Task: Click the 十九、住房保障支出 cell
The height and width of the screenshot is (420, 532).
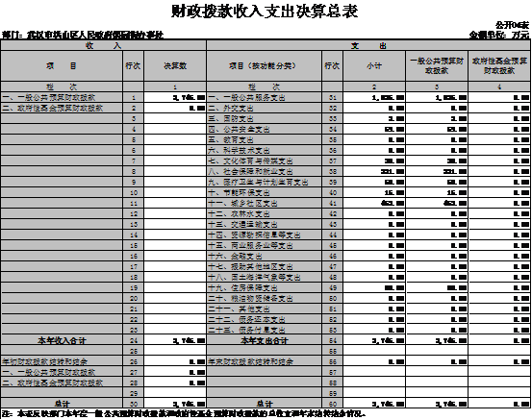Action: point(264,287)
